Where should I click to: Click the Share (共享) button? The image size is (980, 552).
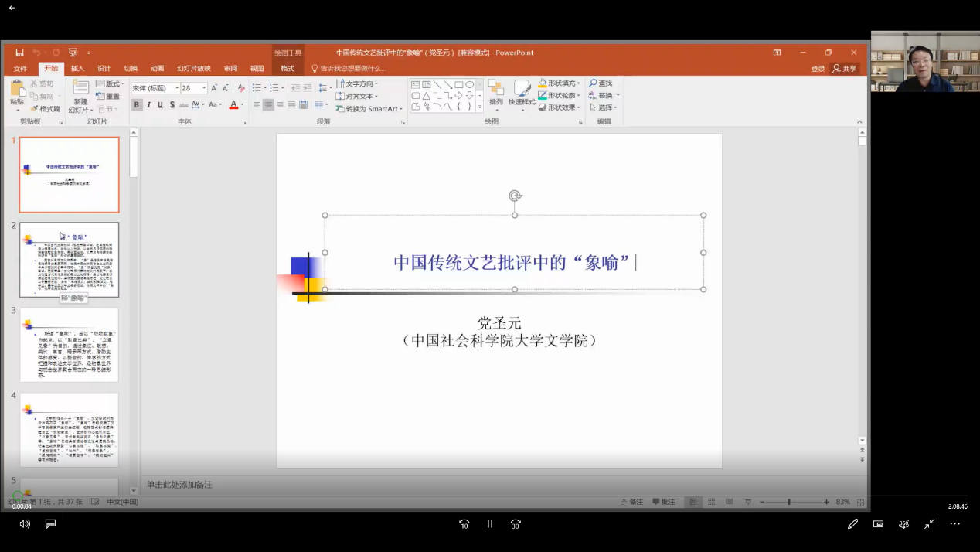coord(845,69)
